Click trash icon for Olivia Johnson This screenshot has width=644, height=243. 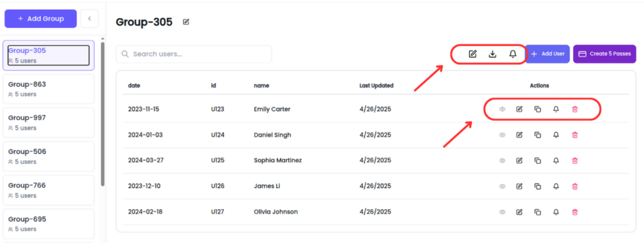pos(575,212)
